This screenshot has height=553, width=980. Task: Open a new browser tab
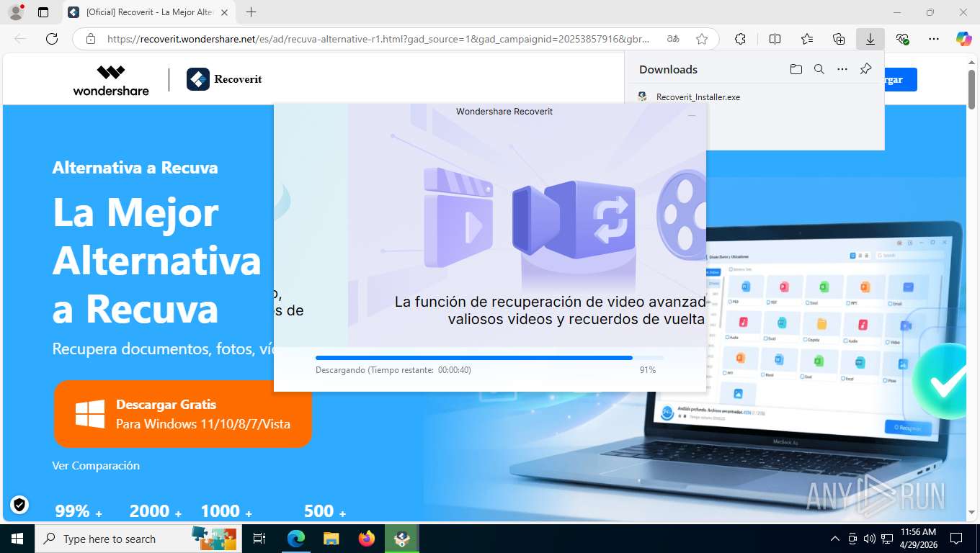click(251, 12)
